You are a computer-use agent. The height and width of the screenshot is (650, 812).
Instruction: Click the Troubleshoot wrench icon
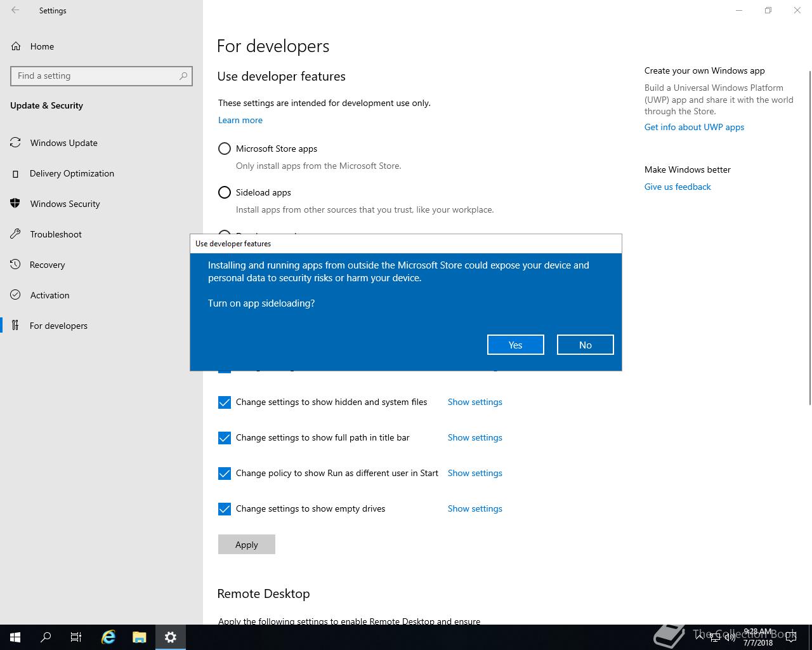pos(15,234)
